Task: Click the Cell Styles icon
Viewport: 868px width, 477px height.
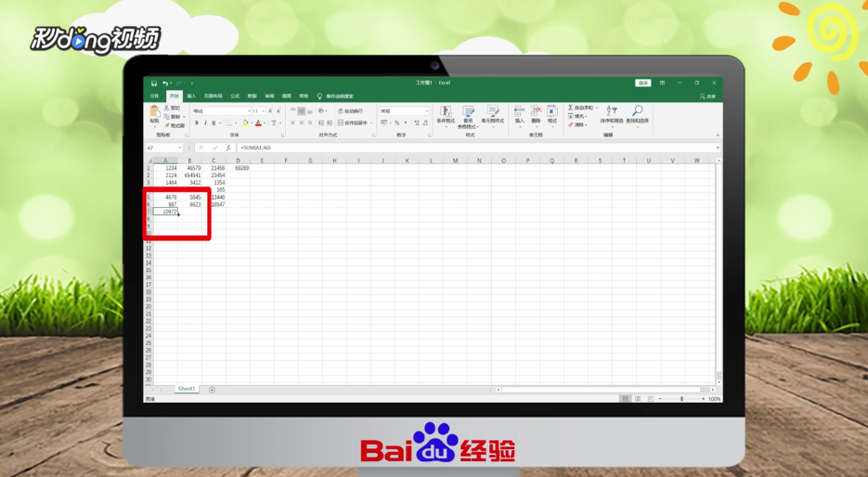Action: 493,111
